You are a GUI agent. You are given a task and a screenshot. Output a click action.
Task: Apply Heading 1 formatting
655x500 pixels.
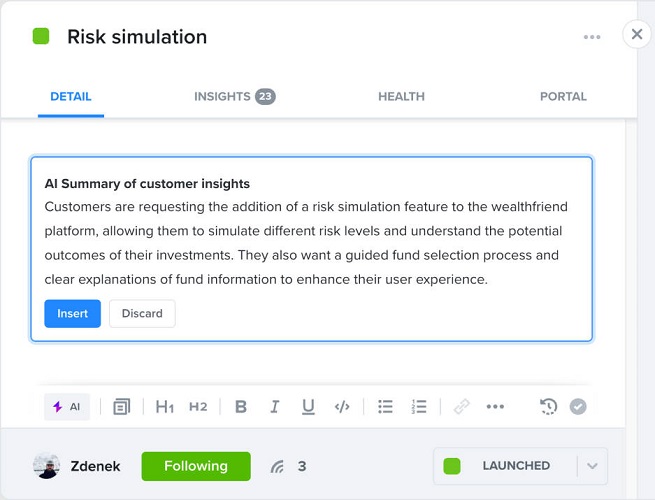click(165, 407)
